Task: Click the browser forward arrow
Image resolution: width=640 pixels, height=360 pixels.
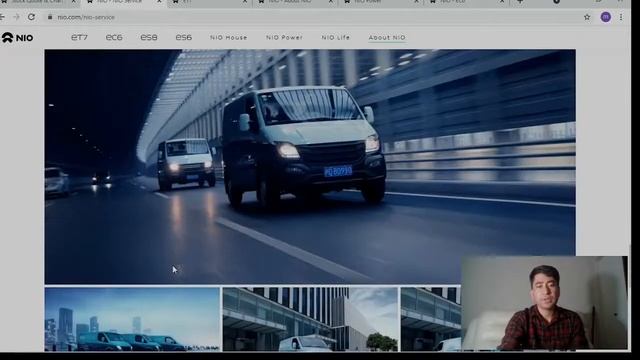Action: click(x=16, y=17)
